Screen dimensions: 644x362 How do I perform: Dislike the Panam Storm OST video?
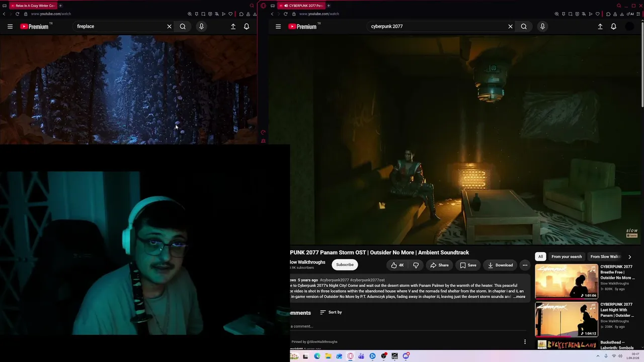coord(416,265)
